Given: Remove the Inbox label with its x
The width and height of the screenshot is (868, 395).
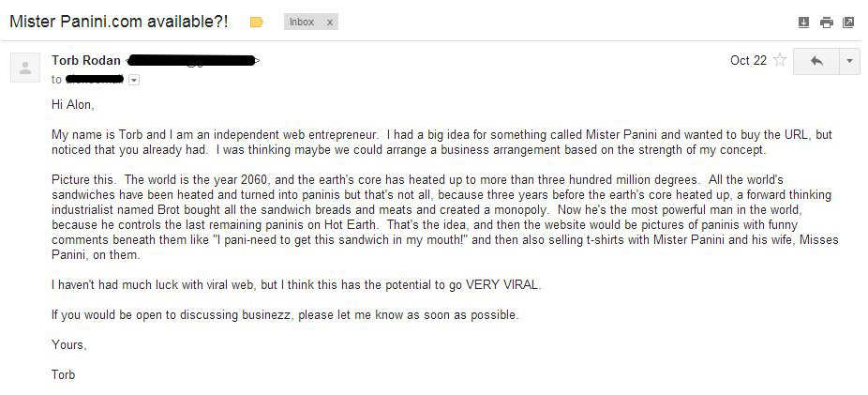Looking at the screenshot, I should coord(329,23).
